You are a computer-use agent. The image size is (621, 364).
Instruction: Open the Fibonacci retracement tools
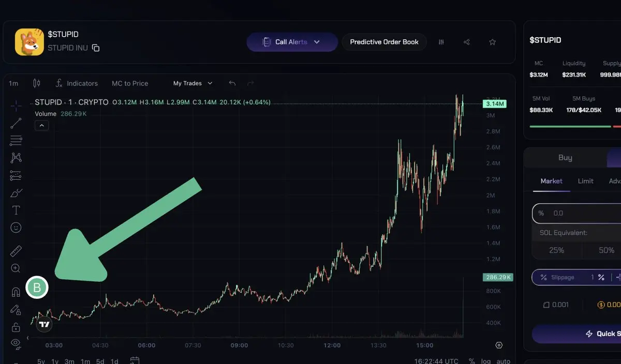click(x=16, y=140)
